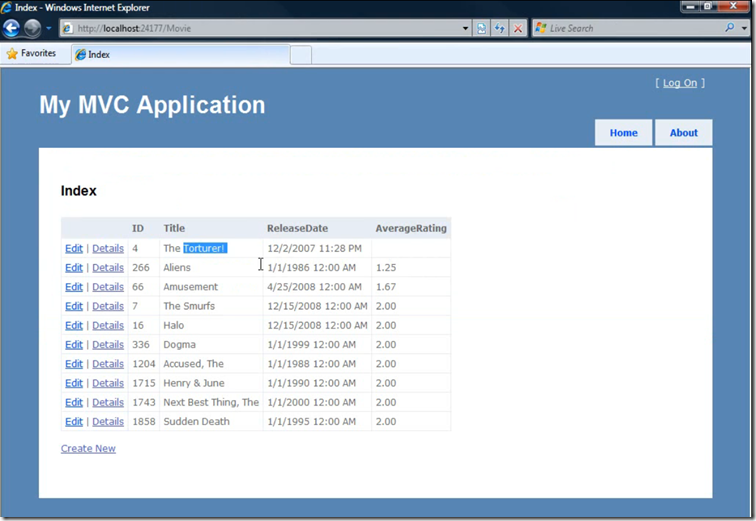
Task: Click Details for Amusement
Action: click(108, 287)
